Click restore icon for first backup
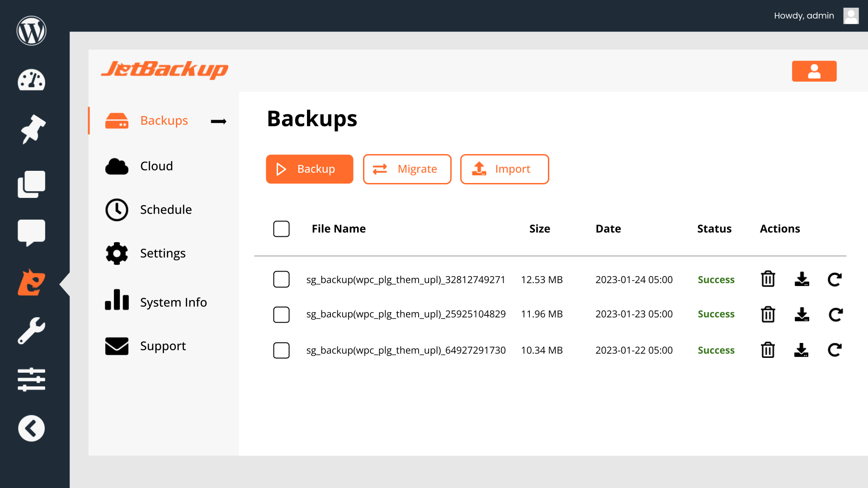Viewport: 868px width, 488px height. [x=834, y=279]
